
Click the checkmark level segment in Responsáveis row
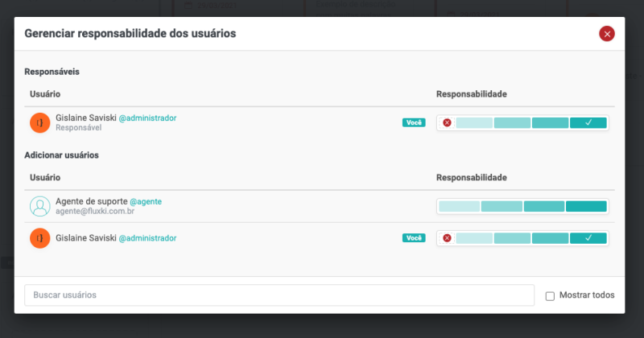(x=588, y=123)
